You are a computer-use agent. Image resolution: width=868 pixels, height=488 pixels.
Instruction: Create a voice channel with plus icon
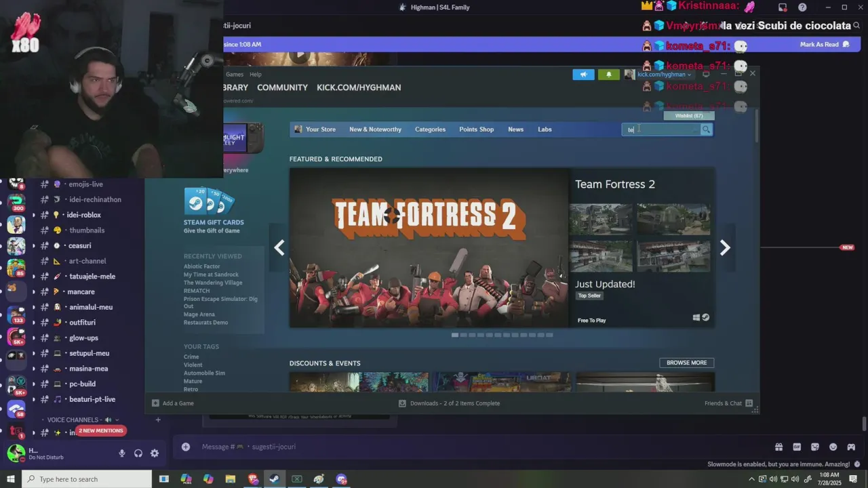158,420
